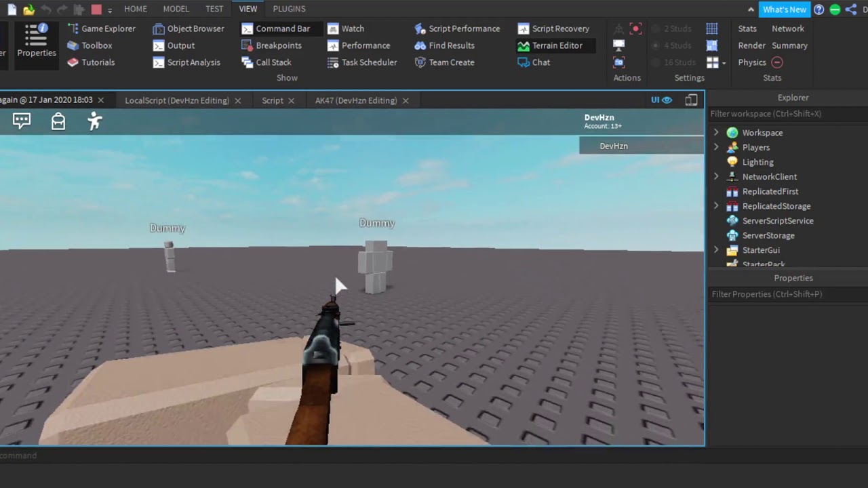Switch to the HOME ribbon tab
This screenshot has height=488, width=868.
136,9
